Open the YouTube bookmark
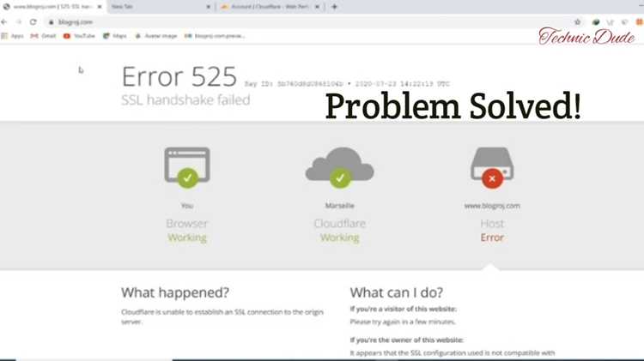The width and height of the screenshot is (644, 361). (x=79, y=36)
